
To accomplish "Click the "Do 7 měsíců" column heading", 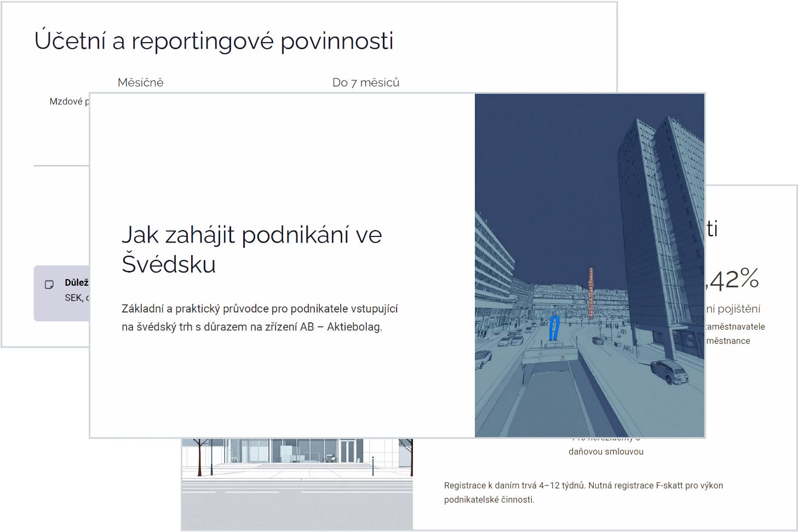I will click(x=365, y=83).
